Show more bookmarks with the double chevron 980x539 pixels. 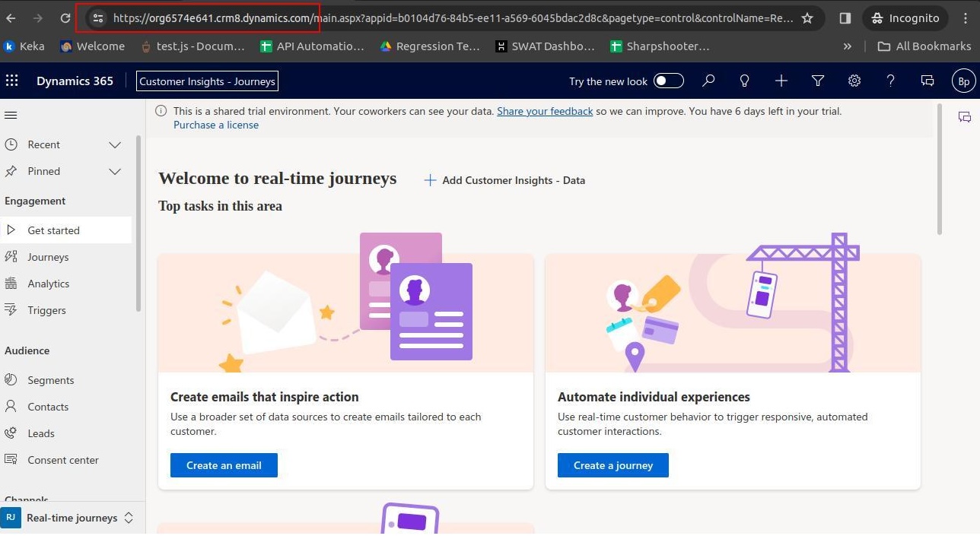pos(847,46)
